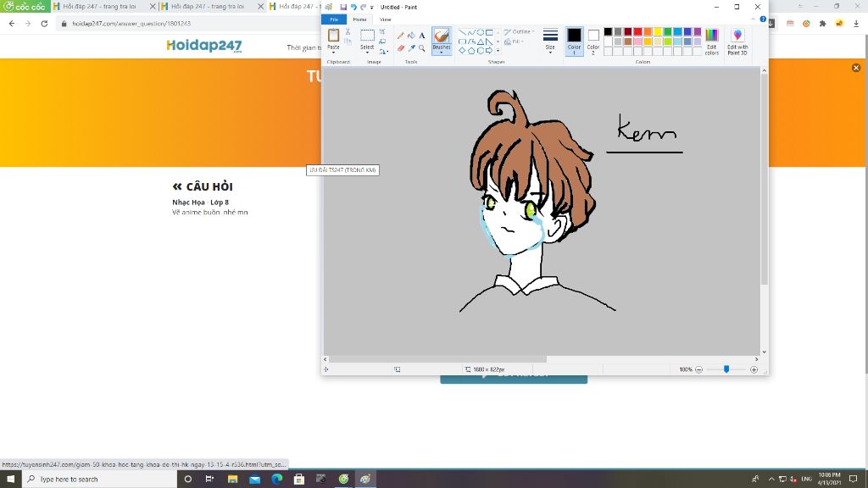Open the shape Fill dropdown
Viewport: 868px width, 488px height.
click(x=515, y=42)
